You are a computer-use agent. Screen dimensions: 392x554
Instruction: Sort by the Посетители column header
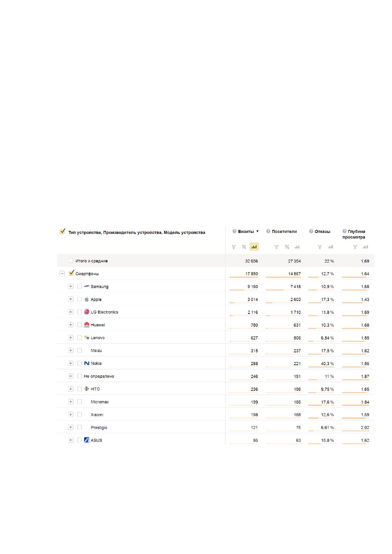click(x=284, y=231)
